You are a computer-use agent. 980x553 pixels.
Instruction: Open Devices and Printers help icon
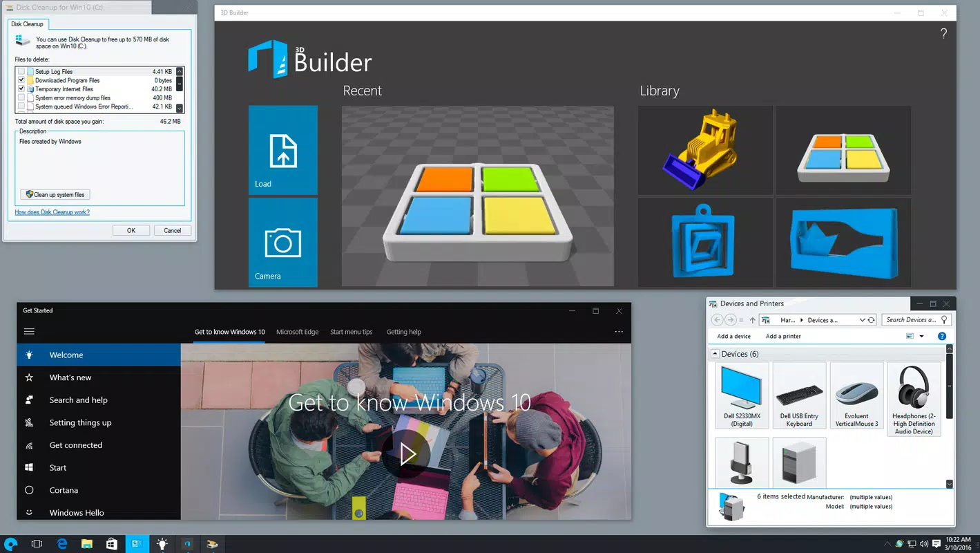point(942,337)
